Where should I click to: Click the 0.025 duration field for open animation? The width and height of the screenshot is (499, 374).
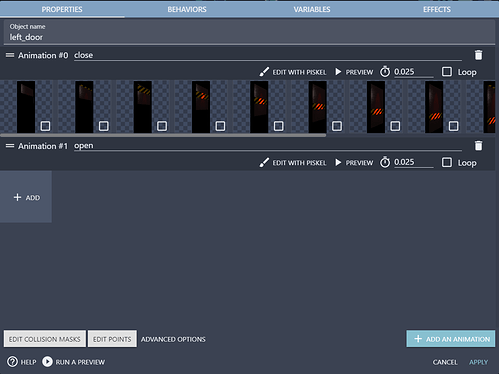pos(414,162)
